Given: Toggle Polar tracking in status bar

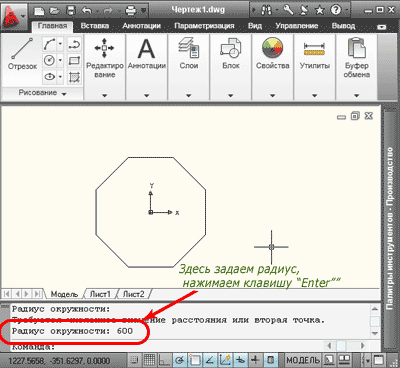Looking at the screenshot, I should pos(180,360).
